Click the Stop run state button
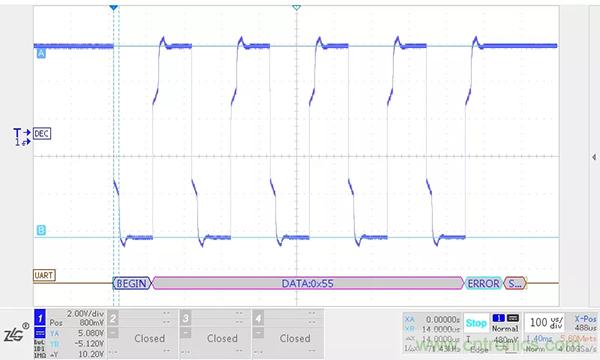This screenshot has height=360, width=600. [476, 323]
